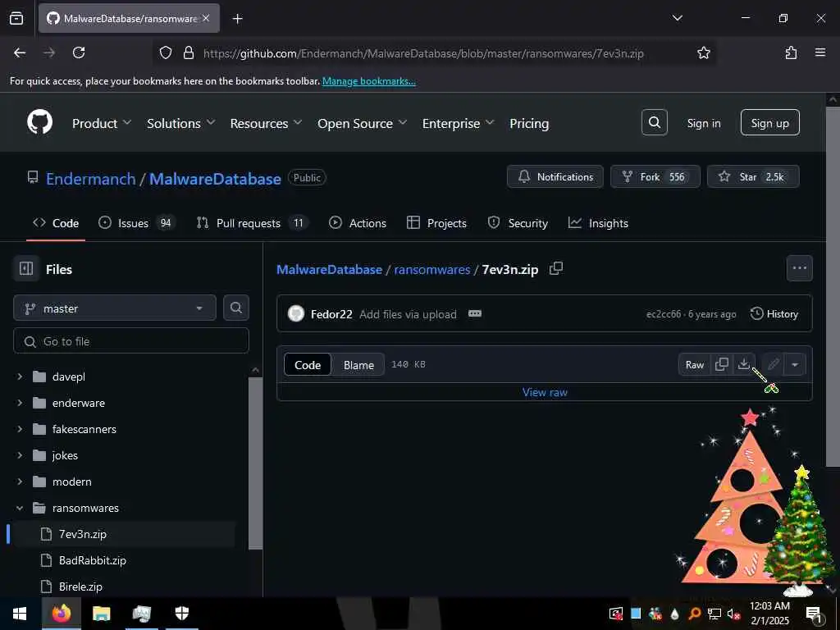This screenshot has height=630, width=840.
Task: Expand the davepl folder
Action: click(x=20, y=377)
